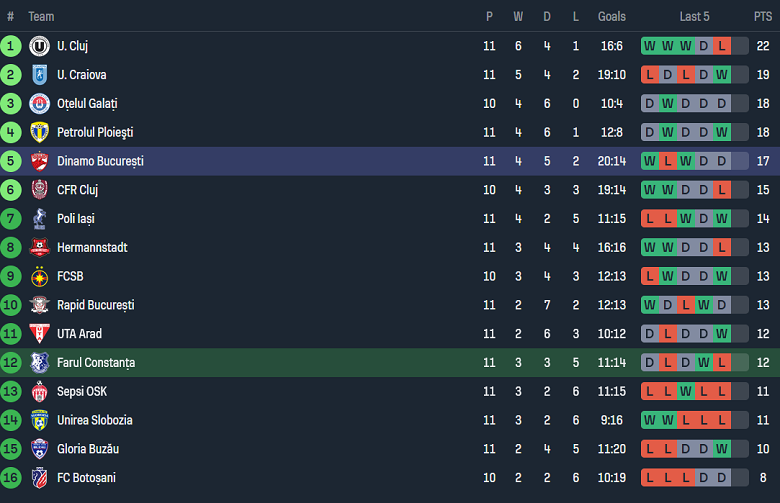Click the FC Botoșani team crest
780x503 pixels.
(40, 478)
